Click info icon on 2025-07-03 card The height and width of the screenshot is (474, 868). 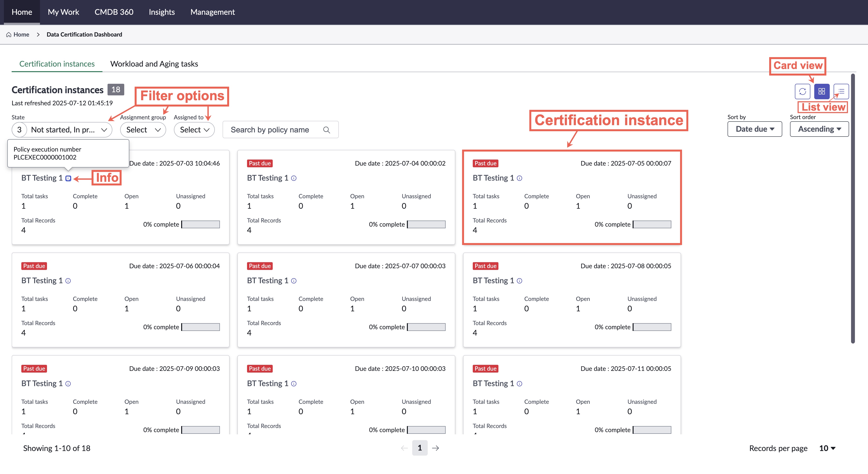(68, 178)
